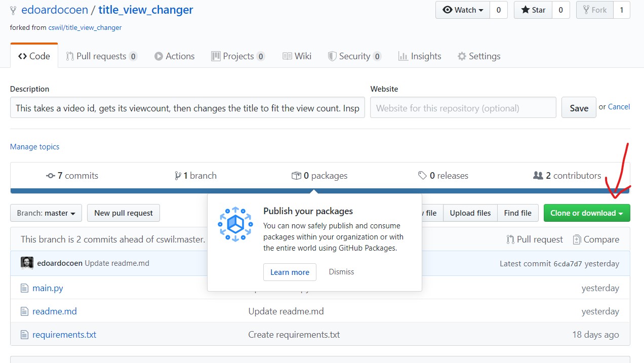Open the Watch dropdown

[463, 10]
